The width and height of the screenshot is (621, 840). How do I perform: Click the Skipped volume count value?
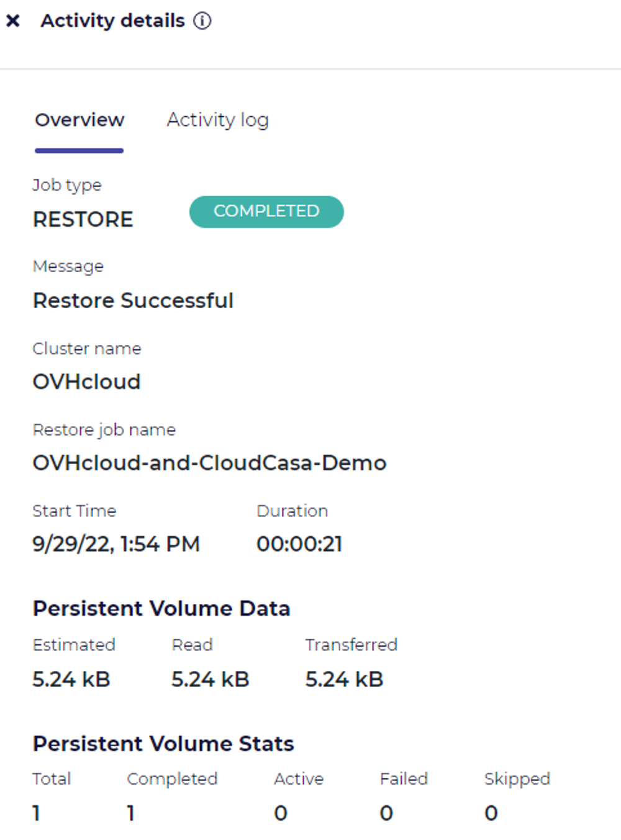pos(491,813)
